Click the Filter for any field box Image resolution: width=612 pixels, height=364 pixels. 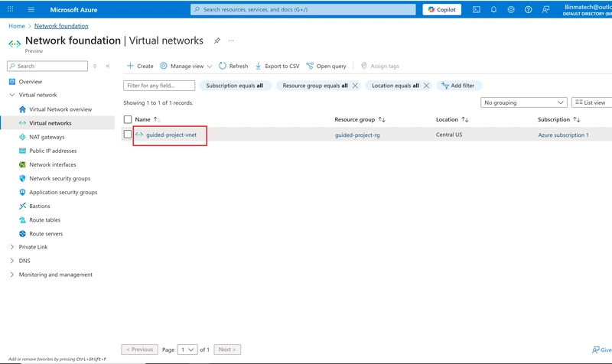159,86
